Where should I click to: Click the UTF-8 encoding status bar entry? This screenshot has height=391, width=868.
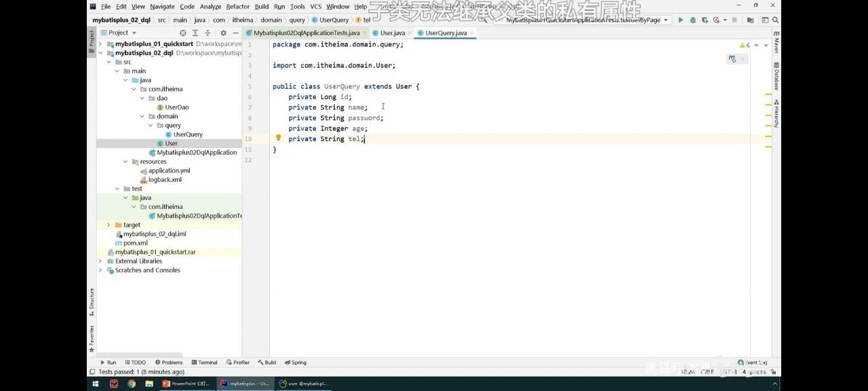(729, 371)
